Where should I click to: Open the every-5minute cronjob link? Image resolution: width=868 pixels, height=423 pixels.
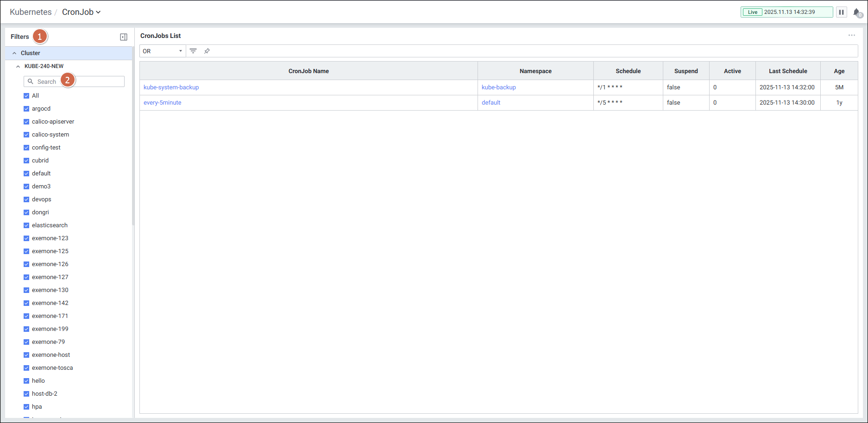(x=162, y=103)
